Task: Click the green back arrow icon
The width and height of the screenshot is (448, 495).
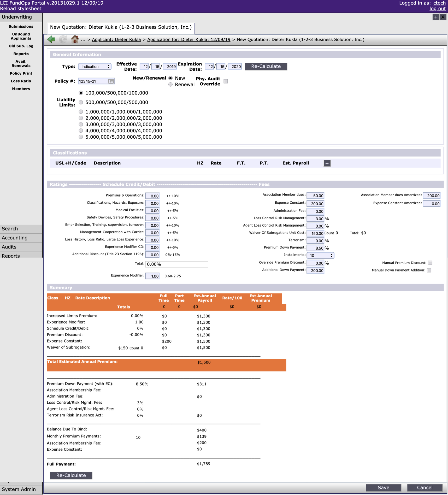Action: click(51, 39)
